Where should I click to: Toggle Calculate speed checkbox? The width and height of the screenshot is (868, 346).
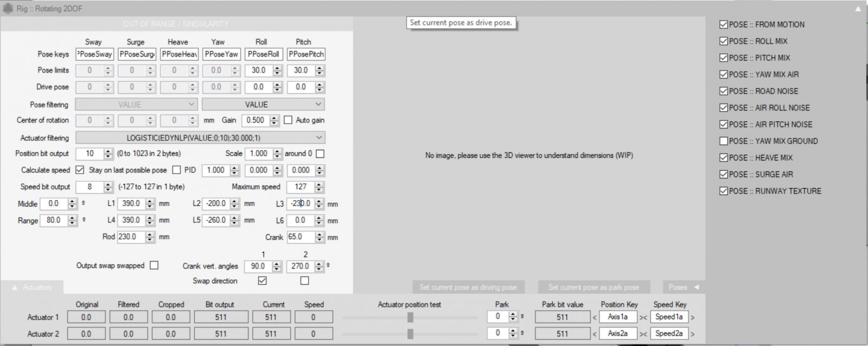(80, 170)
